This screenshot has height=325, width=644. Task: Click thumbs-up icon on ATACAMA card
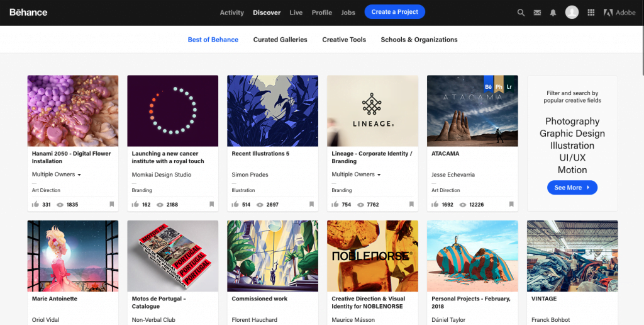(x=435, y=204)
